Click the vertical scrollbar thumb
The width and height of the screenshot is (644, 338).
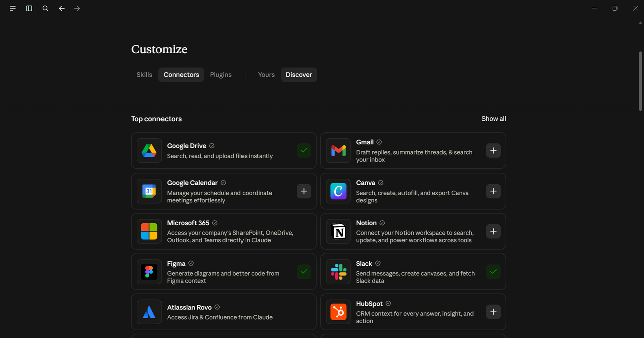640,80
